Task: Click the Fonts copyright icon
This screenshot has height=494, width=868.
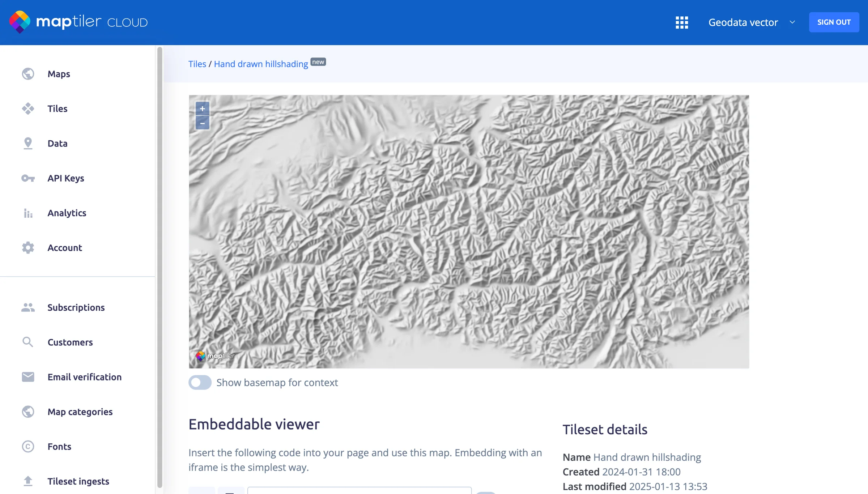Action: [x=28, y=446]
